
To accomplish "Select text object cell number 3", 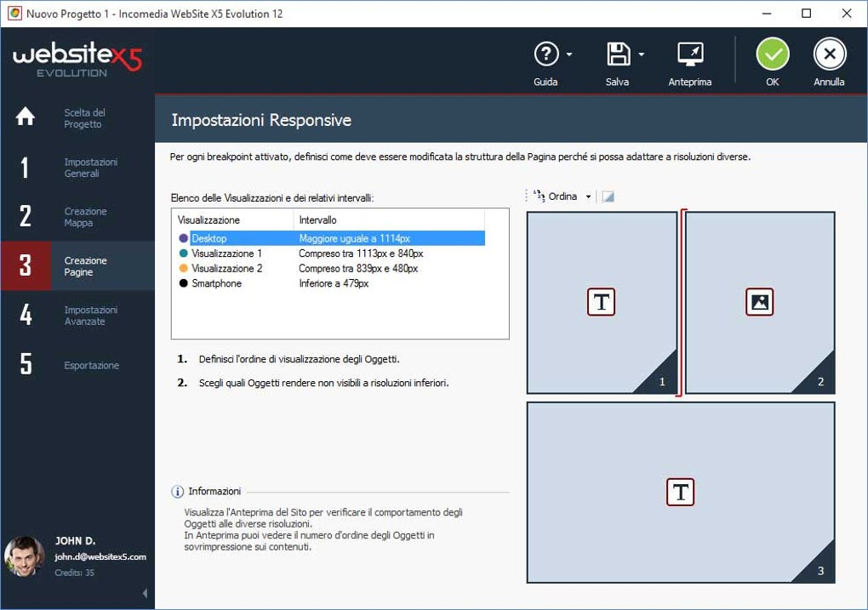I will pos(681,492).
